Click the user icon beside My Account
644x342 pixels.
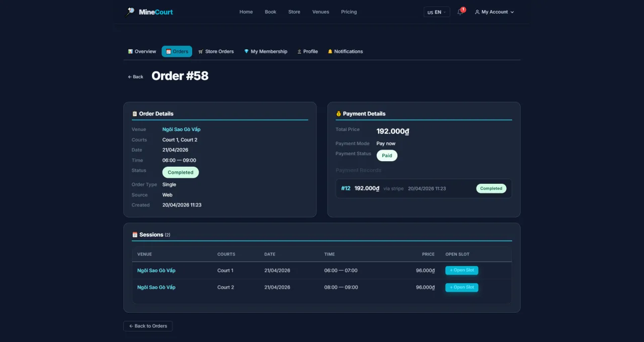tap(477, 12)
